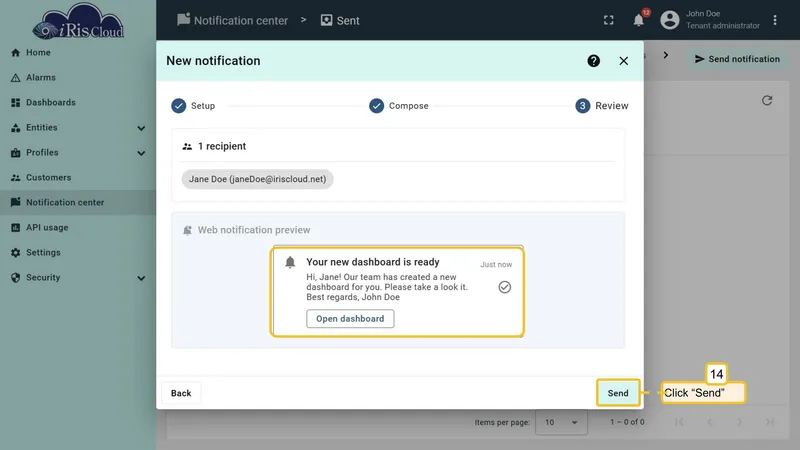This screenshot has height=450, width=800.
Task: Click the Home house icon
Action: (x=15, y=53)
